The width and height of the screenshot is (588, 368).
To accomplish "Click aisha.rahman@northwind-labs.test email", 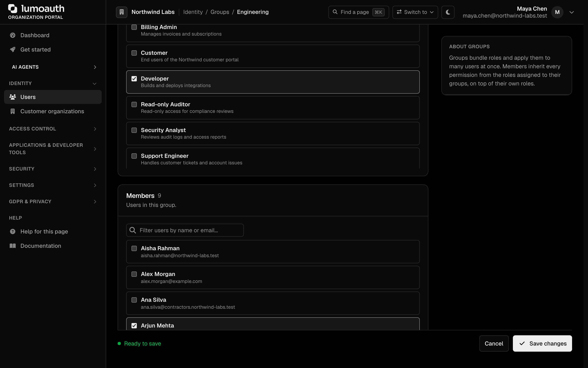I will coord(179,256).
